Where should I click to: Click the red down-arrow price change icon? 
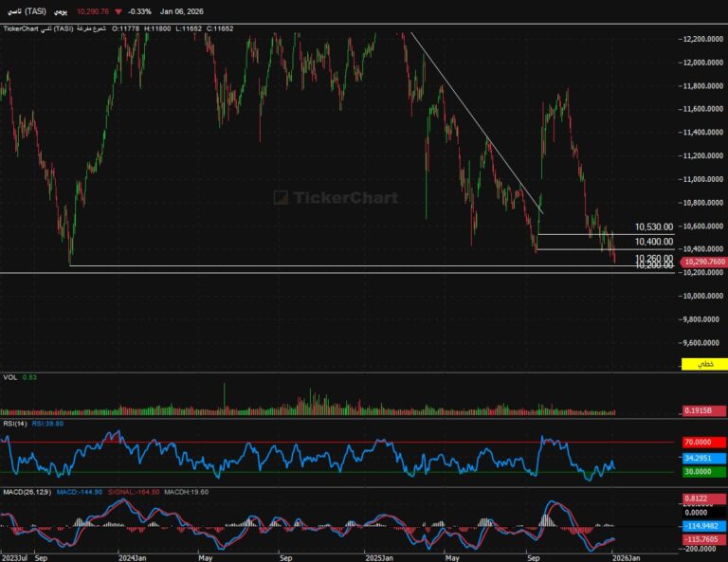pyautogui.click(x=118, y=11)
